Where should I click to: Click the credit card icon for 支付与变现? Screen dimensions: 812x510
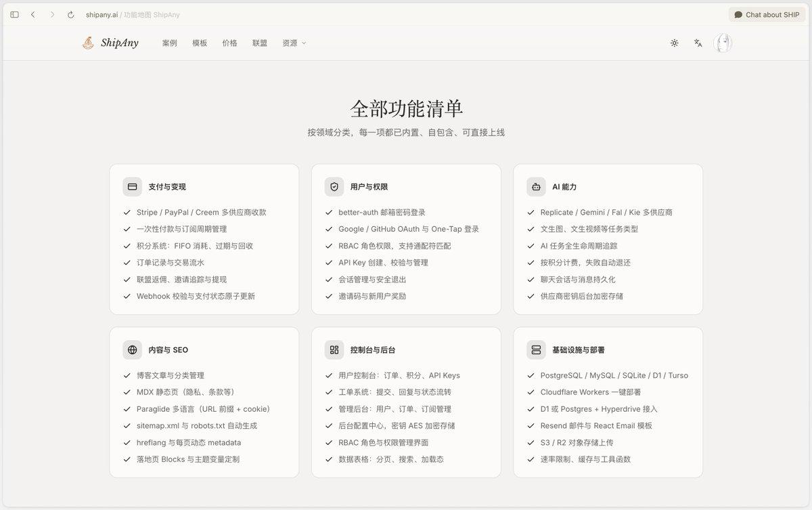(132, 187)
